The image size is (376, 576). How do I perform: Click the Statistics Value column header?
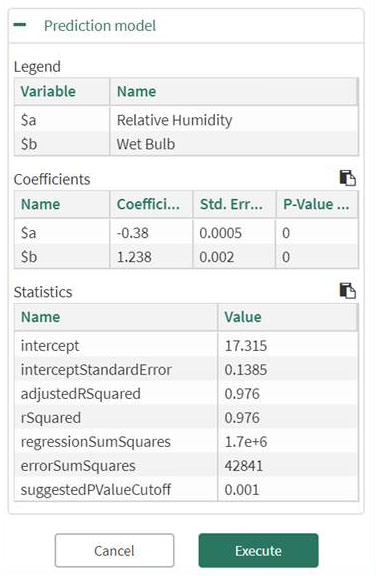(288, 317)
